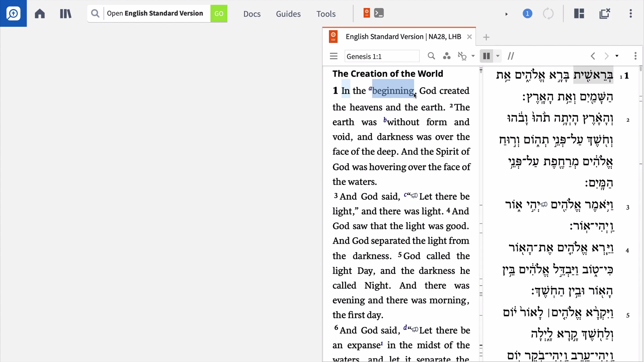Click the heading The Creation of the World
The image size is (644, 362).
(388, 74)
